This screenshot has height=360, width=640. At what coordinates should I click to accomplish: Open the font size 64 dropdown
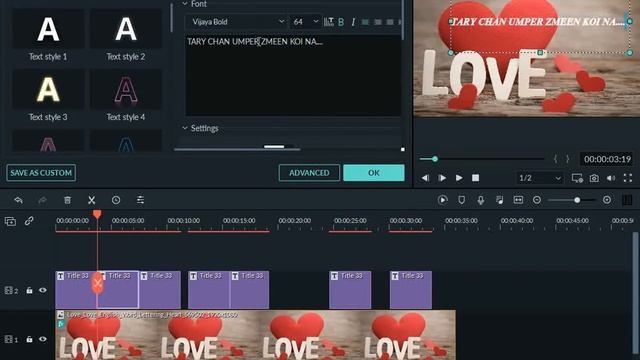click(305, 22)
